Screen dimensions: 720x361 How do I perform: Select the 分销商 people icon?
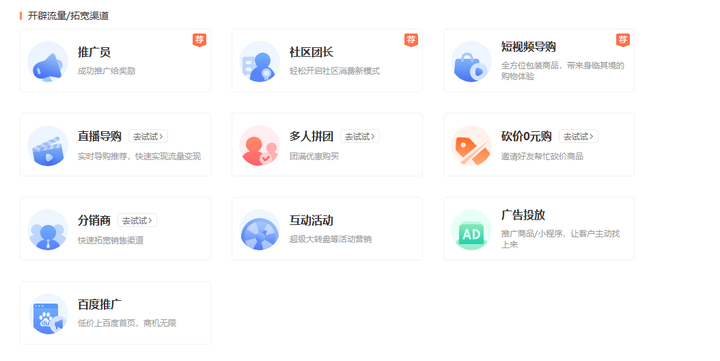tap(48, 230)
